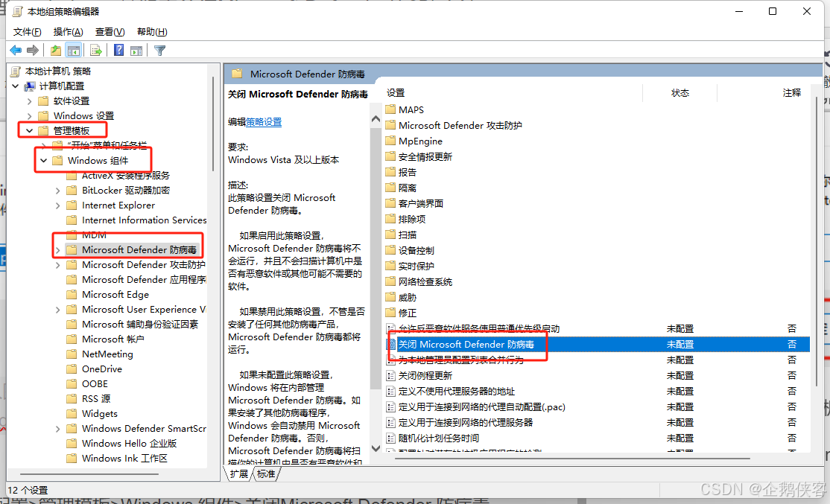Click the Forward arrow in the toolbar
This screenshot has height=504, width=830.
pyautogui.click(x=33, y=50)
